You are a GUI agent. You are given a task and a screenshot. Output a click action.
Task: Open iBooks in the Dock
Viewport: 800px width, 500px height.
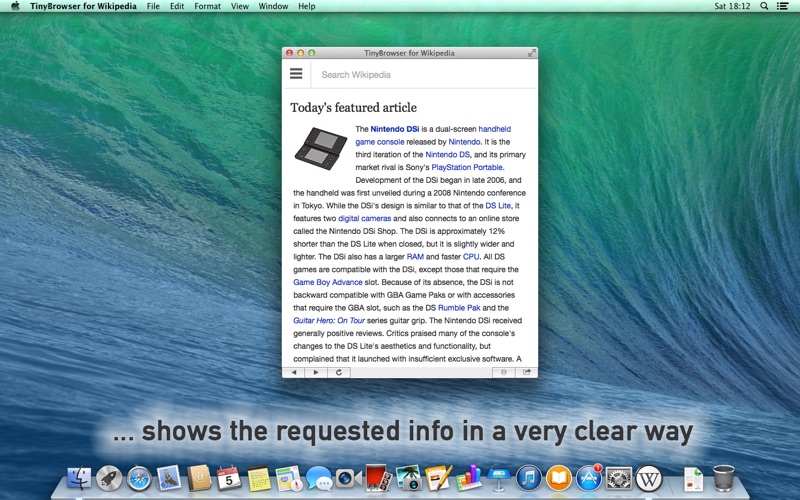(559, 478)
